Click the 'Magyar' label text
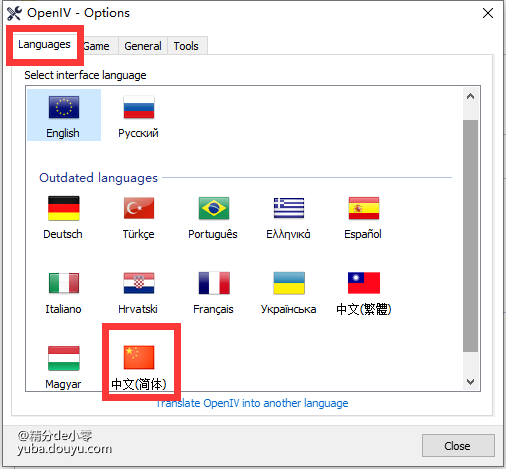Screen dimensions: 506x469 (63, 384)
